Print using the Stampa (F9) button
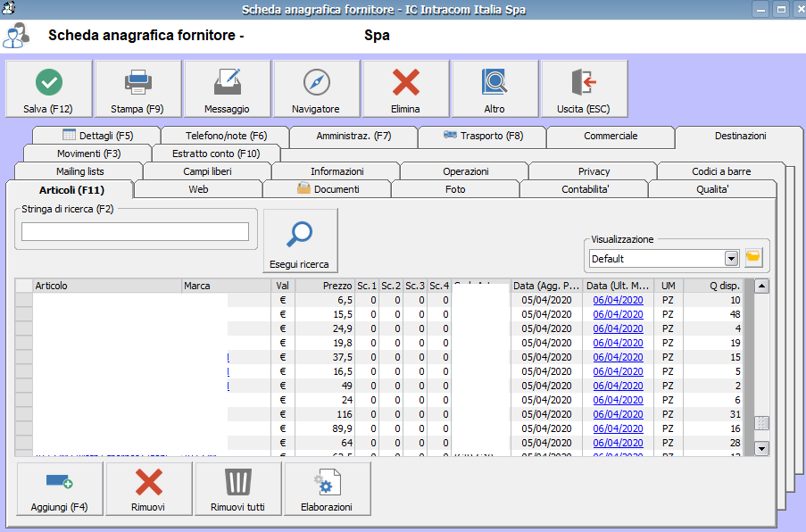 (x=137, y=89)
